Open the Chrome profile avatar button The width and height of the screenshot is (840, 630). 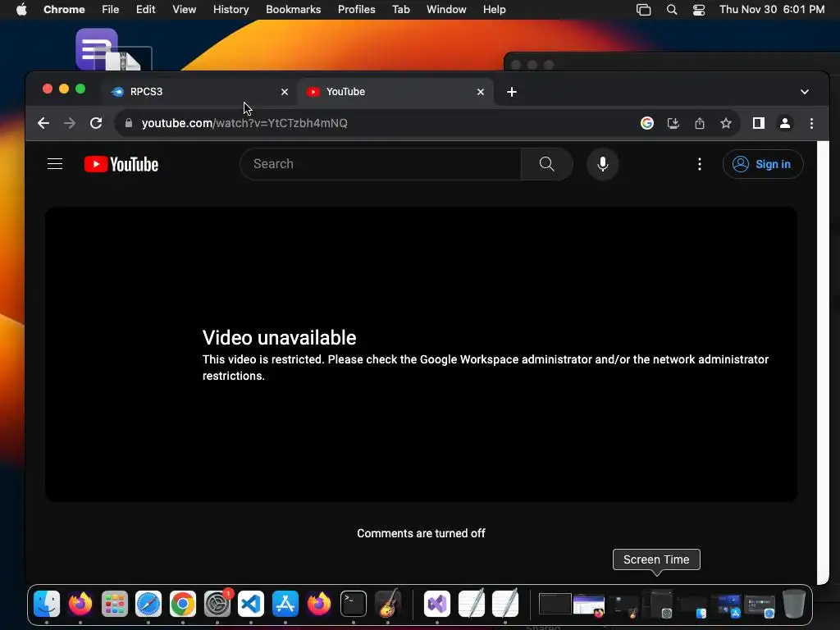pos(785,123)
